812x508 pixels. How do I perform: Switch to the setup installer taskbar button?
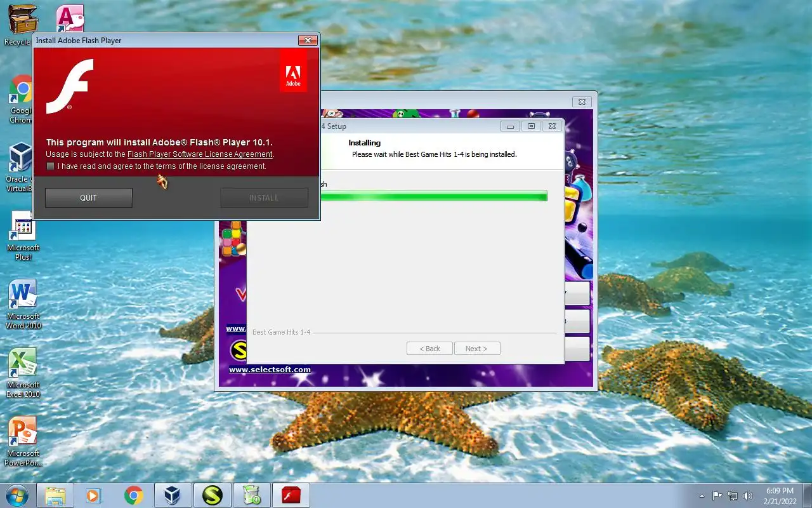[252, 495]
